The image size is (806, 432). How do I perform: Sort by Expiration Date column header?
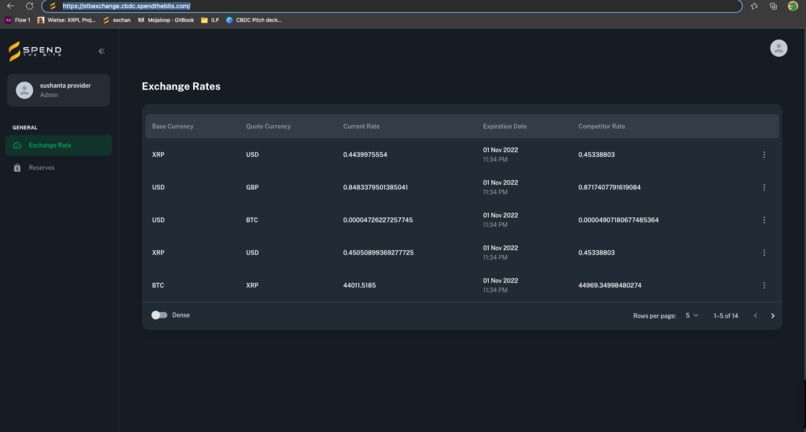[x=505, y=127]
